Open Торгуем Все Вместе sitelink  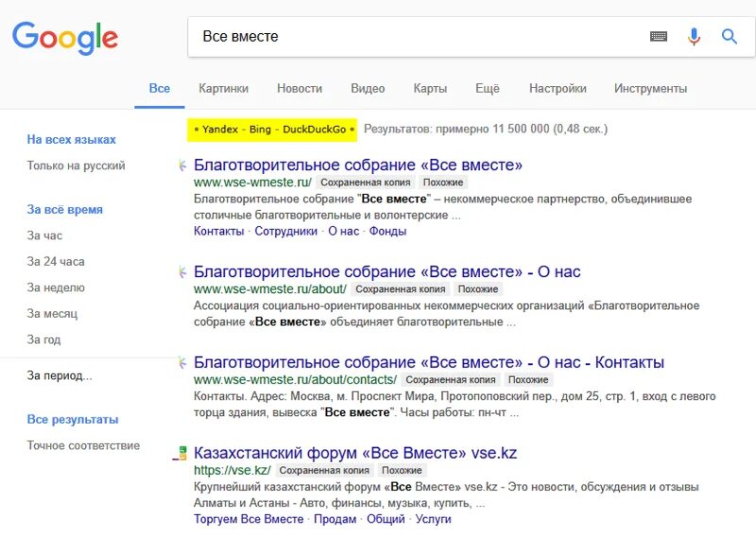click(x=249, y=520)
